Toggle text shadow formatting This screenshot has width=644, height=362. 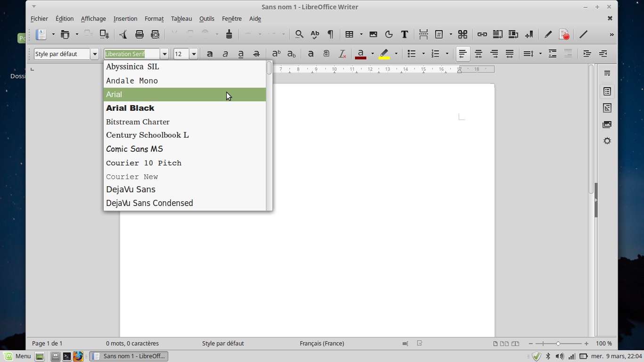(311, 54)
